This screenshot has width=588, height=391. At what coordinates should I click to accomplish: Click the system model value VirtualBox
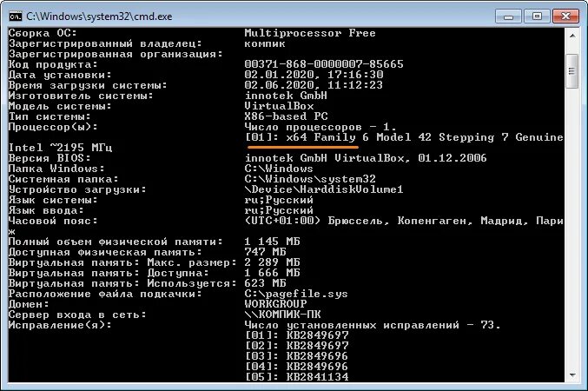pos(279,106)
